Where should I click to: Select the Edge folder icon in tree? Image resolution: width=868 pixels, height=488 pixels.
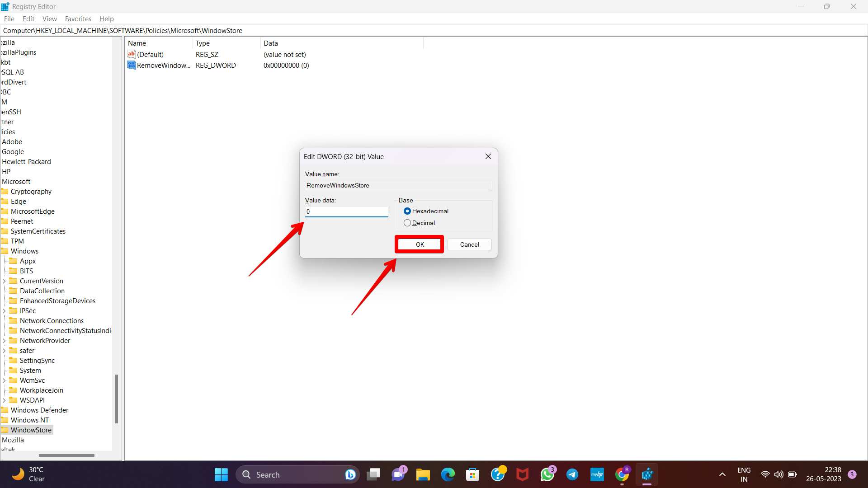point(5,202)
